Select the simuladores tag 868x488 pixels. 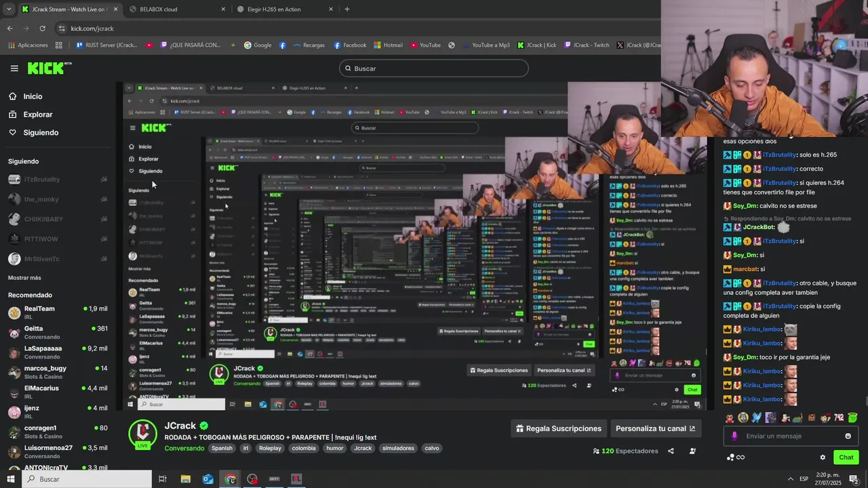(x=398, y=448)
